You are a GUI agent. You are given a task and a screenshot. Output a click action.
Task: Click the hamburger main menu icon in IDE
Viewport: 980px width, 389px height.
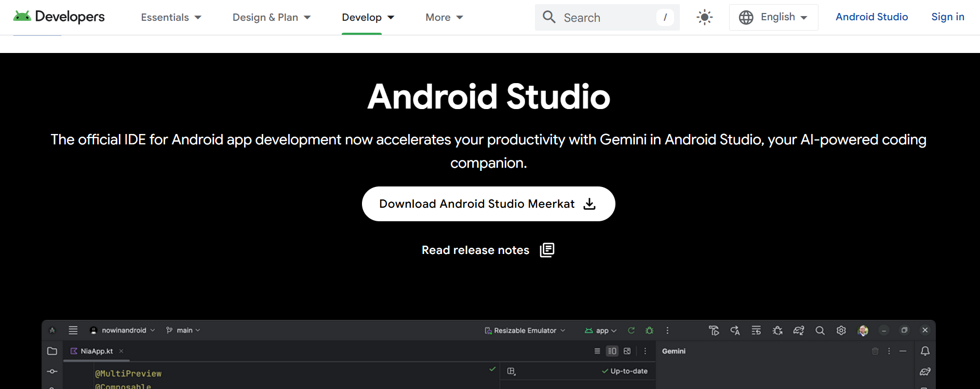(x=73, y=330)
